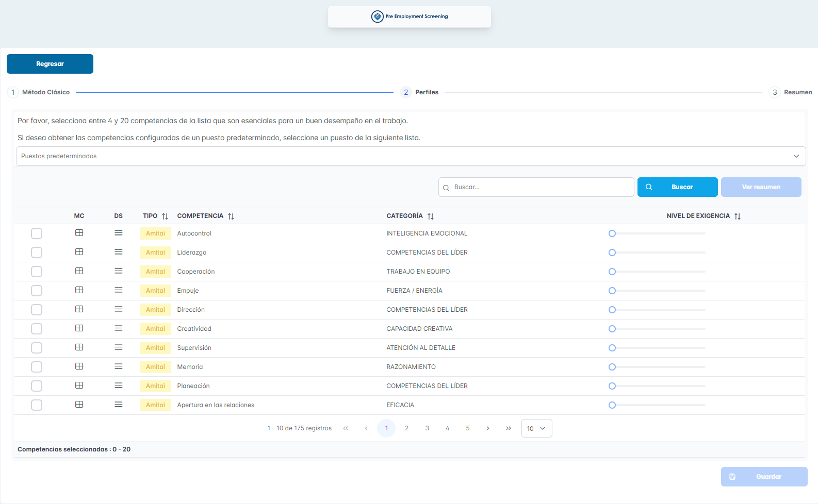The height and width of the screenshot is (504, 818).
Task: Sort by Competencia column arrows
Action: 231,216
